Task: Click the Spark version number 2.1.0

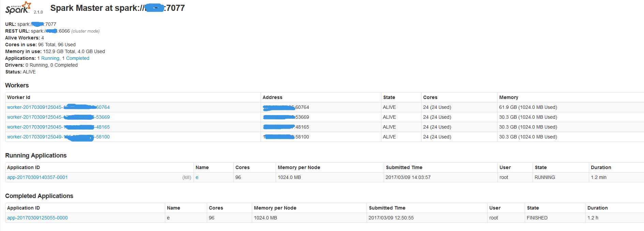Action: click(38, 12)
